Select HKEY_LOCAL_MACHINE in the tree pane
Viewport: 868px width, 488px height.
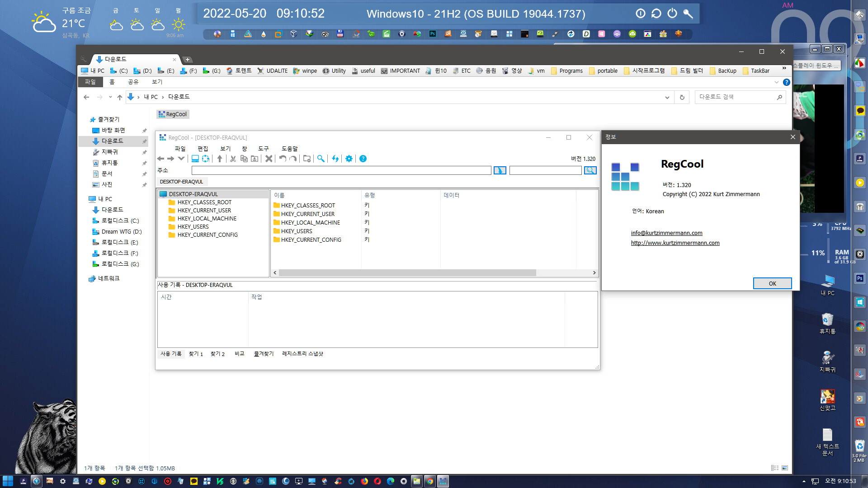[x=207, y=219]
